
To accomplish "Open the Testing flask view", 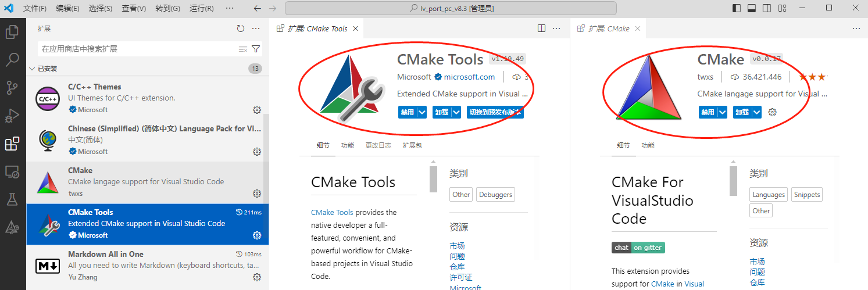I will pos(12,200).
